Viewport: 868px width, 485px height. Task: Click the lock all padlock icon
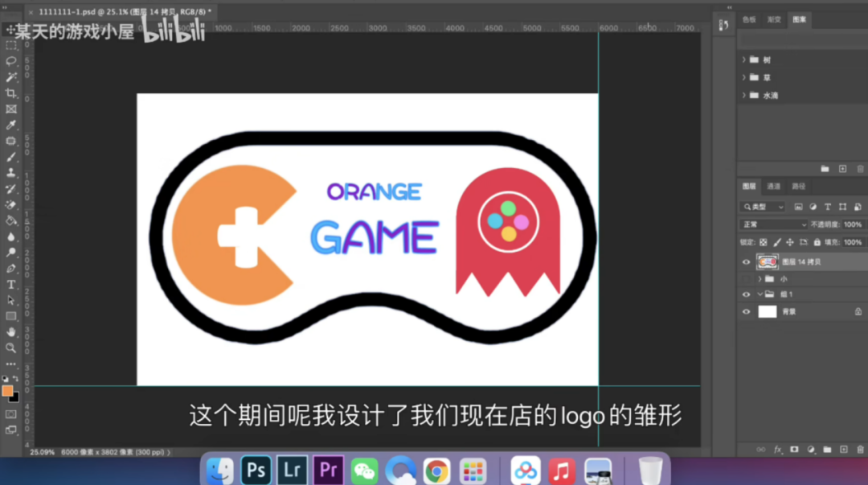coord(817,242)
